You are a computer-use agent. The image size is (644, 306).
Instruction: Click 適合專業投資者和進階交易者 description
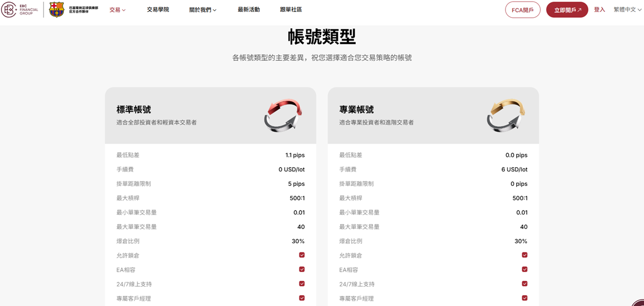(x=376, y=123)
